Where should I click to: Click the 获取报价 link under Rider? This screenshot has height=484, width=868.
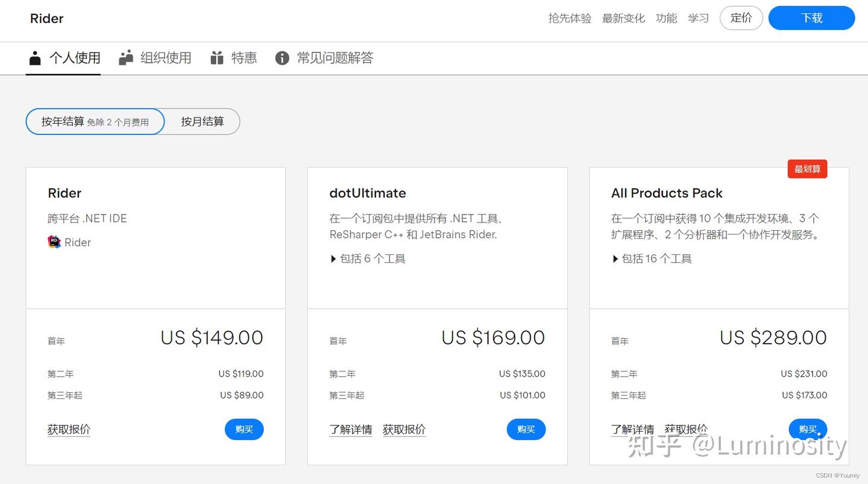click(68, 429)
